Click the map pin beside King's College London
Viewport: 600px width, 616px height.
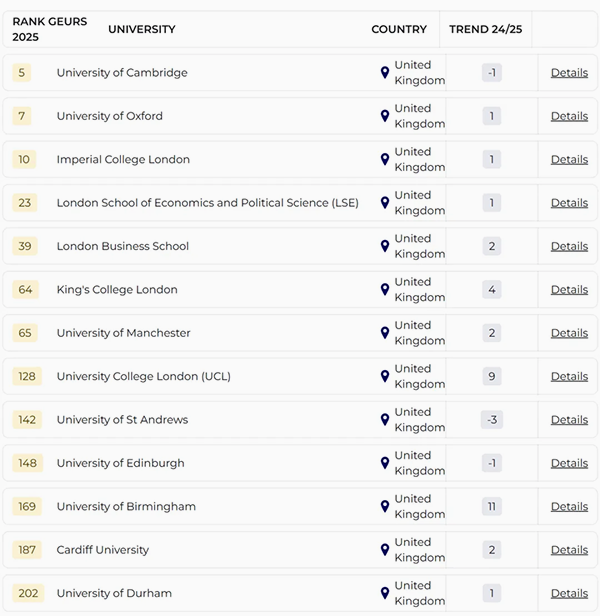pyautogui.click(x=385, y=290)
